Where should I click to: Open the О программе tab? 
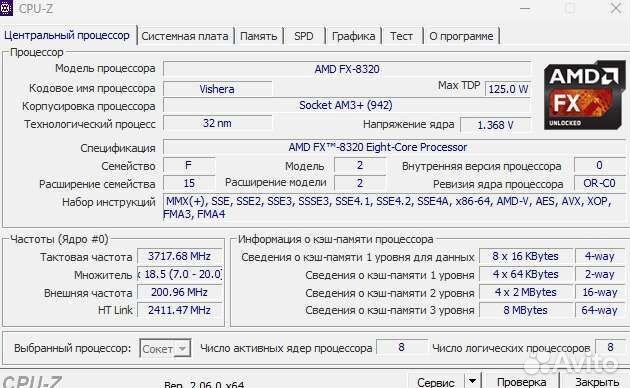(x=461, y=36)
